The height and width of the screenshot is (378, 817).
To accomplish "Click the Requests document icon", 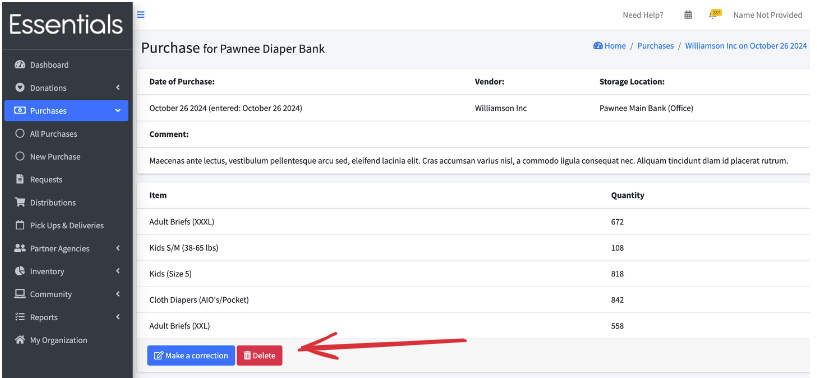I will [20, 179].
